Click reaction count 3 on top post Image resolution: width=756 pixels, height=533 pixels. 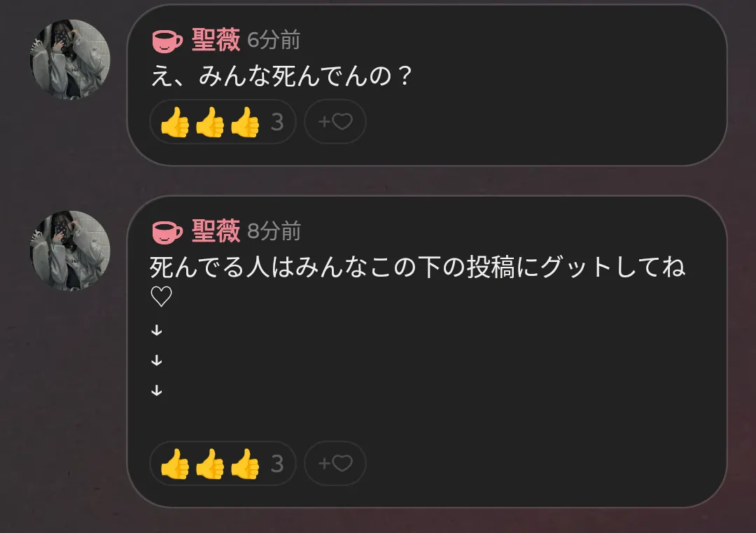tap(277, 122)
